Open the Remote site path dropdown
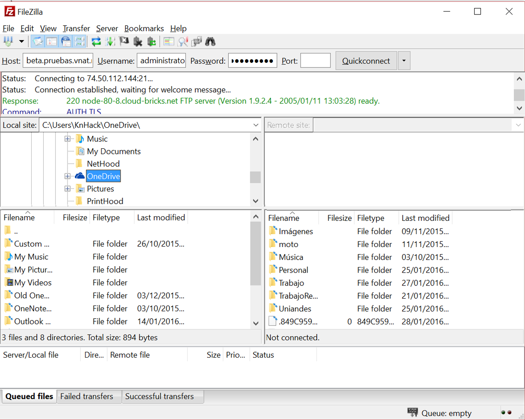Image resolution: width=525 pixels, height=420 pixels. tap(518, 125)
